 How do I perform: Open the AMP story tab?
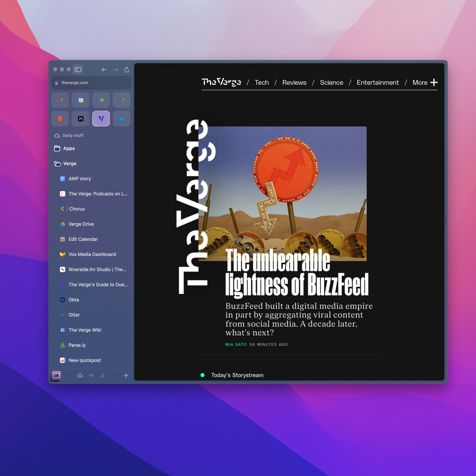(91, 178)
